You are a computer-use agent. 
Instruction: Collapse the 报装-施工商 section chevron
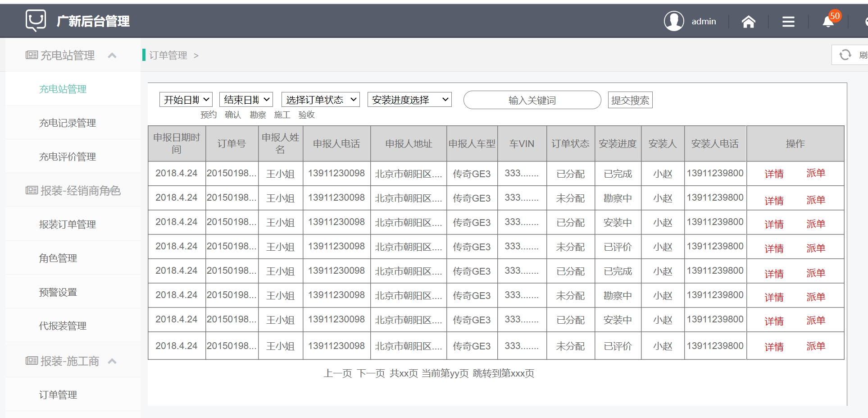(x=112, y=361)
